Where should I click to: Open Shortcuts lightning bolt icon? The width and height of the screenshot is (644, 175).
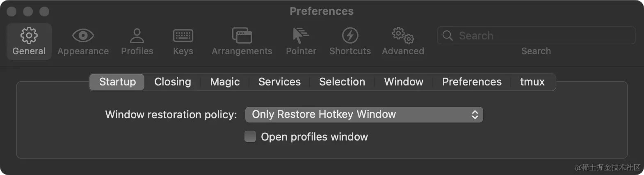point(350,36)
